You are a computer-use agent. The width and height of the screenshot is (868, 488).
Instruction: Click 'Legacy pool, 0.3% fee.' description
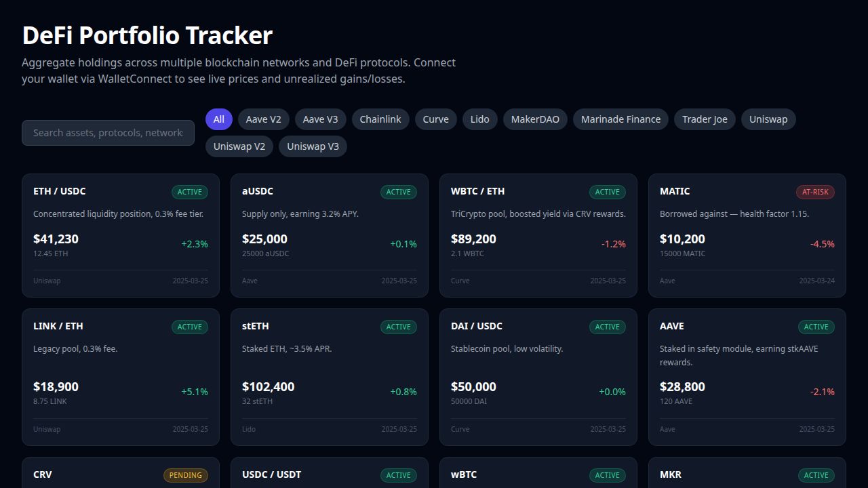tap(75, 349)
